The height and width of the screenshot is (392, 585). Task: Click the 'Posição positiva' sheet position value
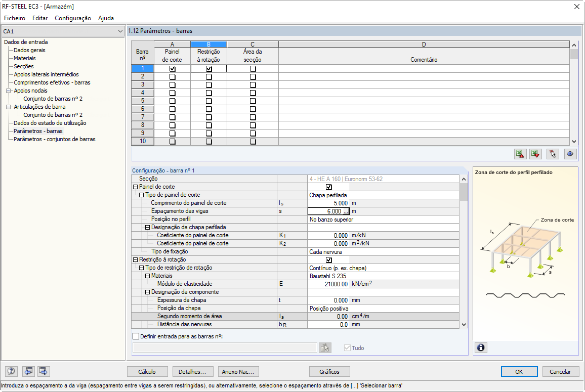(383, 309)
